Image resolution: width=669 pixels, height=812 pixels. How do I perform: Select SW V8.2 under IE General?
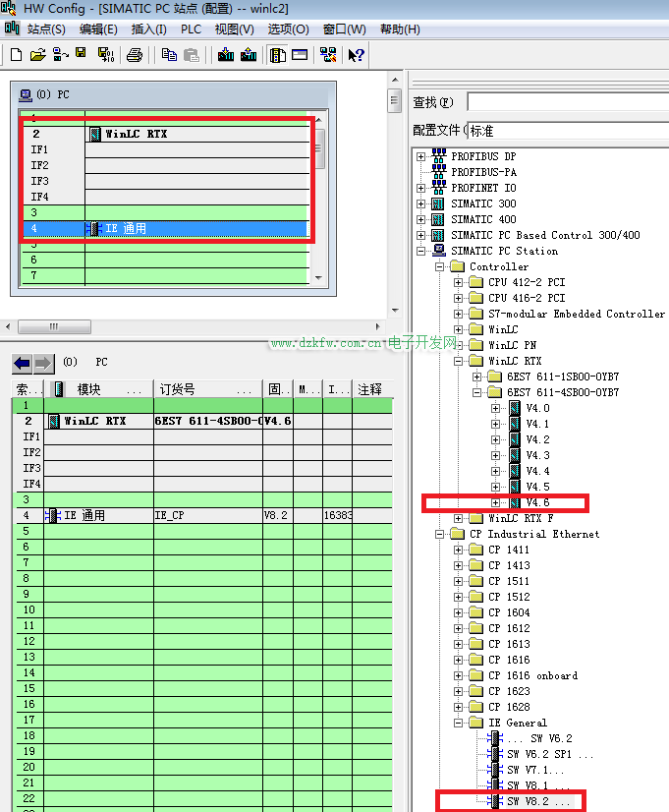[x=538, y=801]
